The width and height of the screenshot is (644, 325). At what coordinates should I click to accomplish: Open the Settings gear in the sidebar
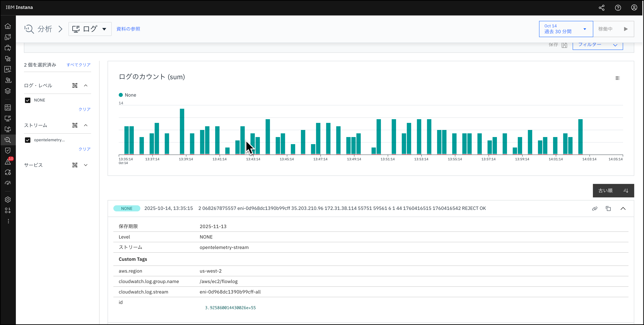[8, 199]
